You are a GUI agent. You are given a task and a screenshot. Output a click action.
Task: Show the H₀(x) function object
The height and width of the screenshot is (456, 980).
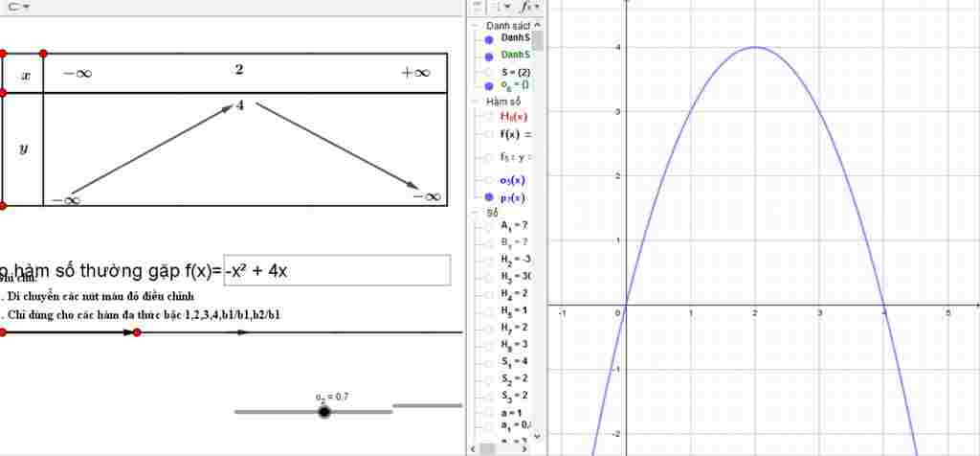489,117
